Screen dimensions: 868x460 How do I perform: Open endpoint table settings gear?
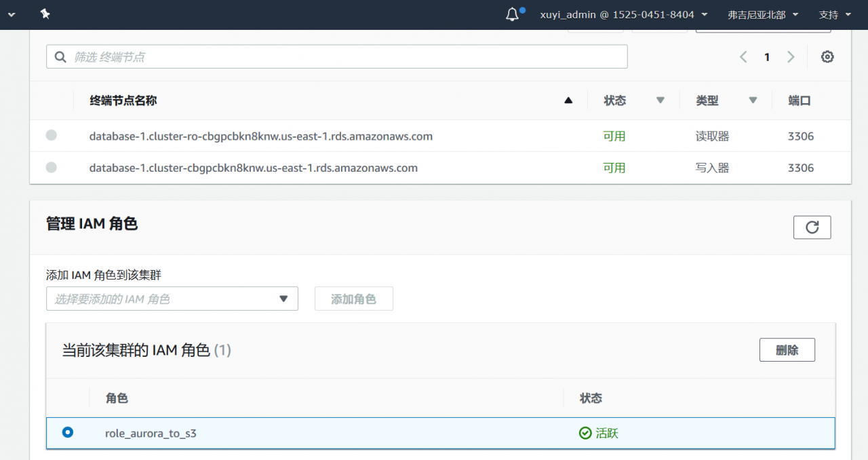tap(827, 57)
